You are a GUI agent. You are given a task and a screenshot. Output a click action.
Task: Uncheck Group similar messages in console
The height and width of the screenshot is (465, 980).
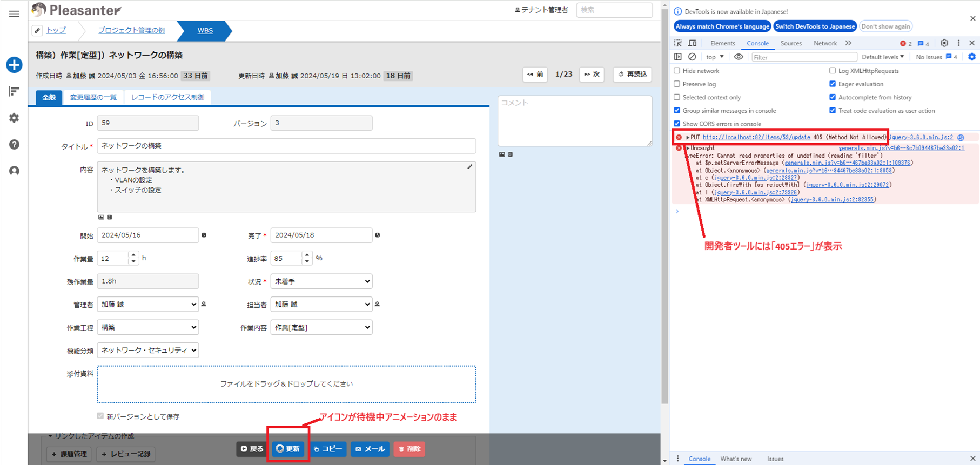pyautogui.click(x=677, y=110)
